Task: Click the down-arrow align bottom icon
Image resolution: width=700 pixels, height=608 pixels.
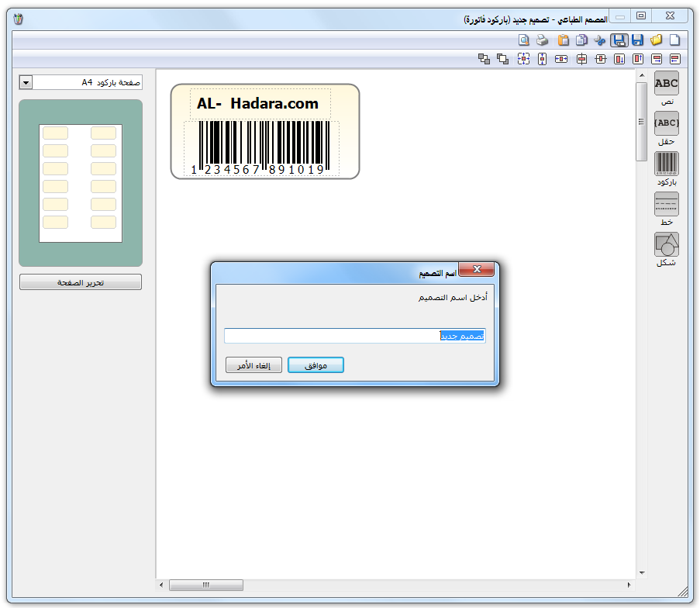Action: (619, 58)
